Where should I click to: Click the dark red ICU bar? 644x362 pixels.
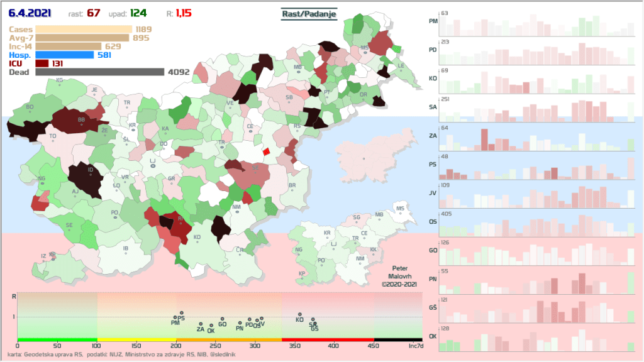[x=42, y=63]
